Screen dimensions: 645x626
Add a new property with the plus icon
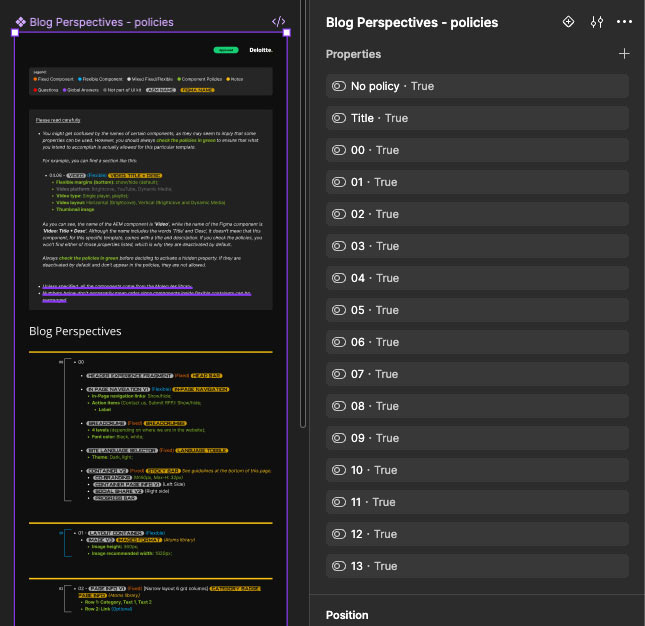pos(624,54)
